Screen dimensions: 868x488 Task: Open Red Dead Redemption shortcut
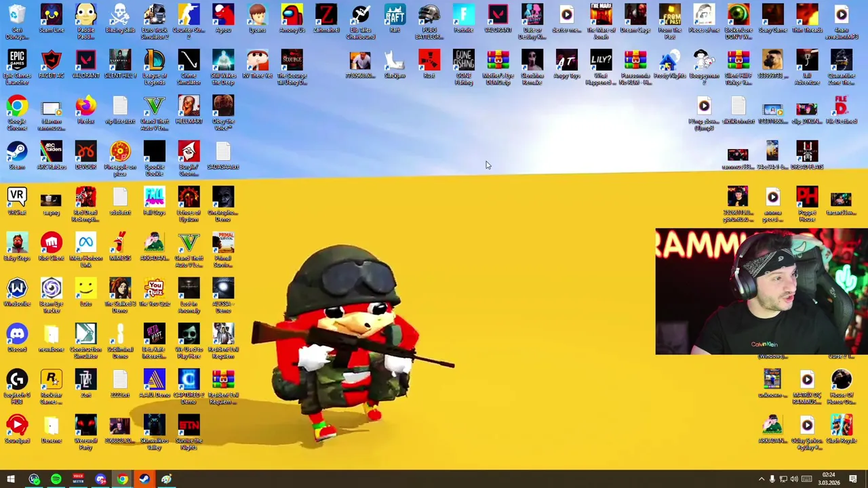pyautogui.click(x=86, y=203)
